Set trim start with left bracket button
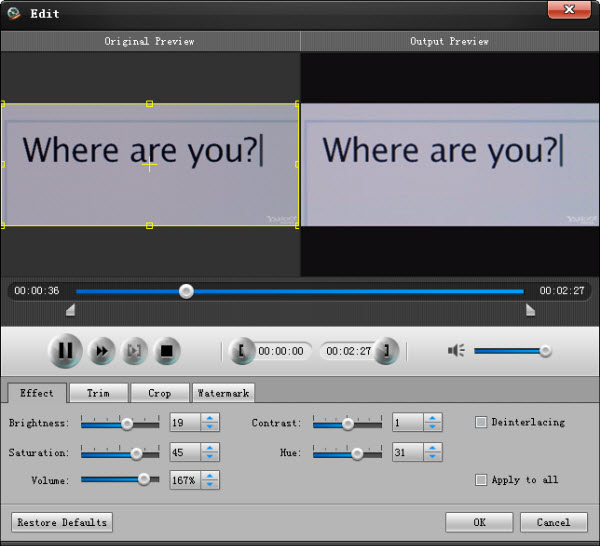The image size is (600, 546). (241, 351)
